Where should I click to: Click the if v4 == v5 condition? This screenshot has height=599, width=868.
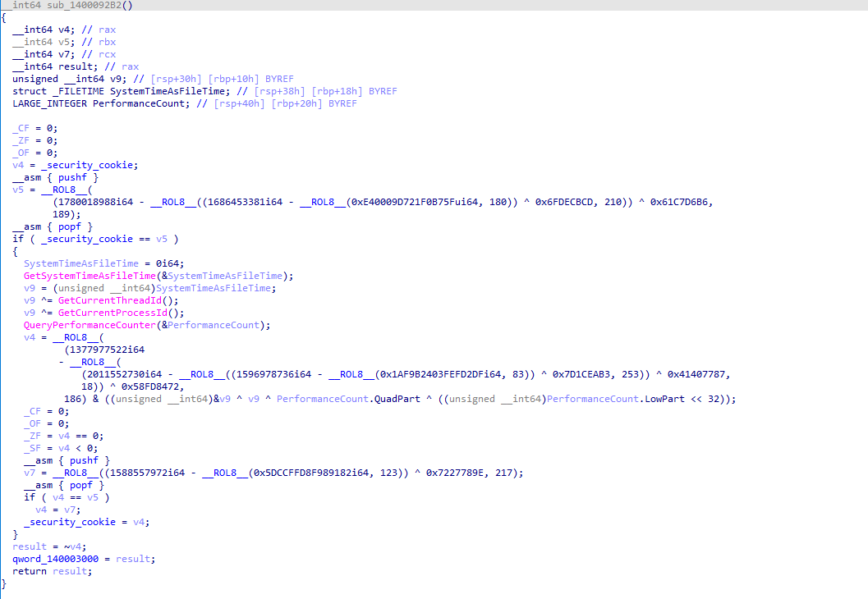coord(67,497)
